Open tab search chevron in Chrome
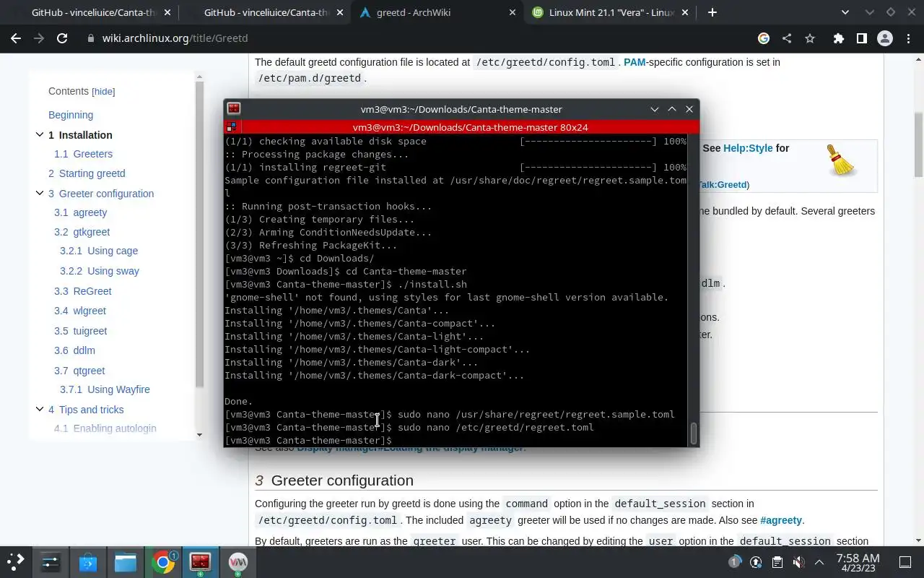 (846, 12)
